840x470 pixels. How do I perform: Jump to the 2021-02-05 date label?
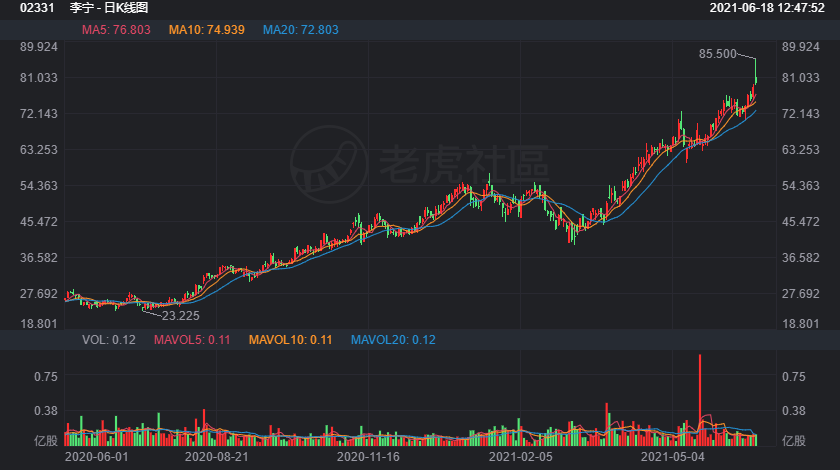520,455
